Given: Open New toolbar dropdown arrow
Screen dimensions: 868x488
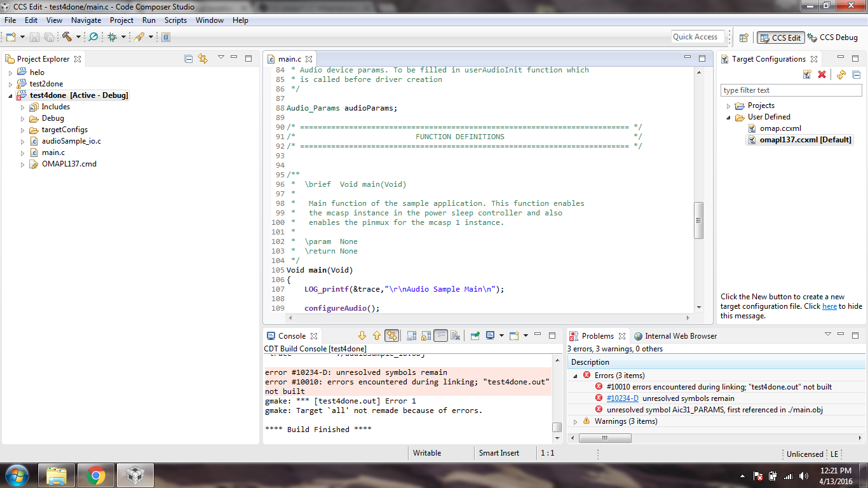Looking at the screenshot, I should (x=22, y=37).
